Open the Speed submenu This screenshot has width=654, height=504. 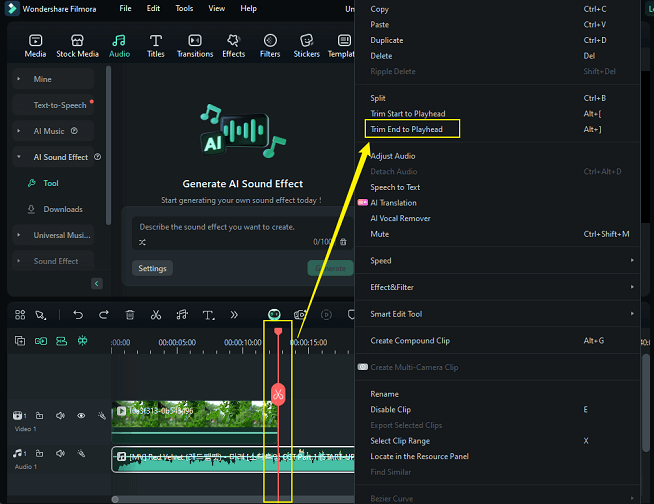coord(498,260)
